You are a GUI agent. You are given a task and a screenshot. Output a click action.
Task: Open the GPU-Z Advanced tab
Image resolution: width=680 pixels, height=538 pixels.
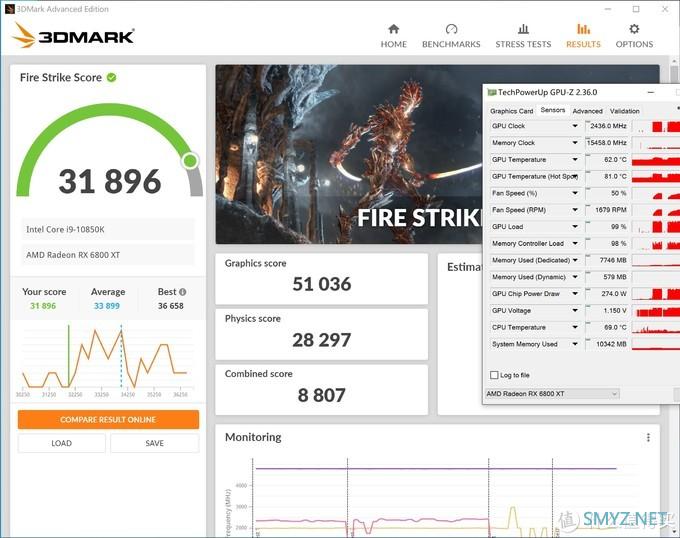(x=587, y=111)
